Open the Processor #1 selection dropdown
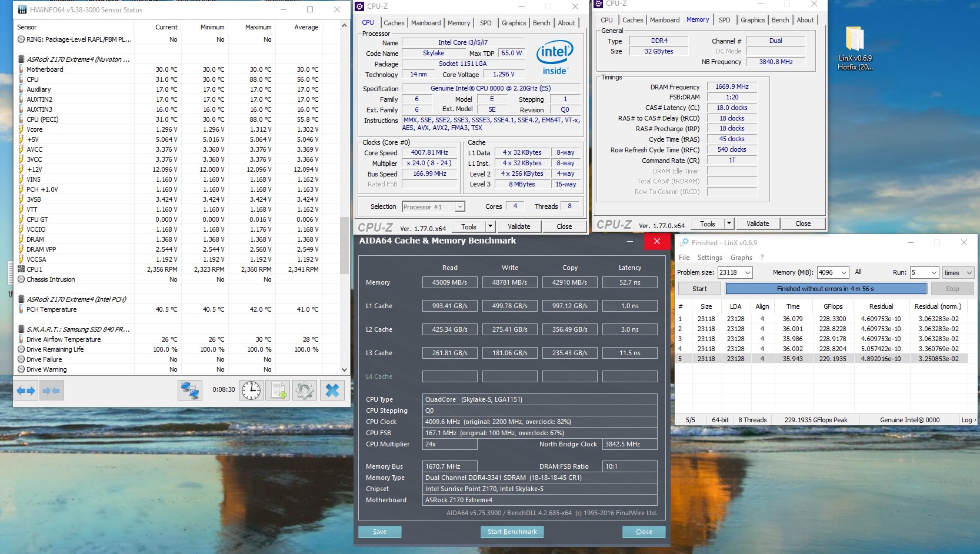 pos(460,206)
